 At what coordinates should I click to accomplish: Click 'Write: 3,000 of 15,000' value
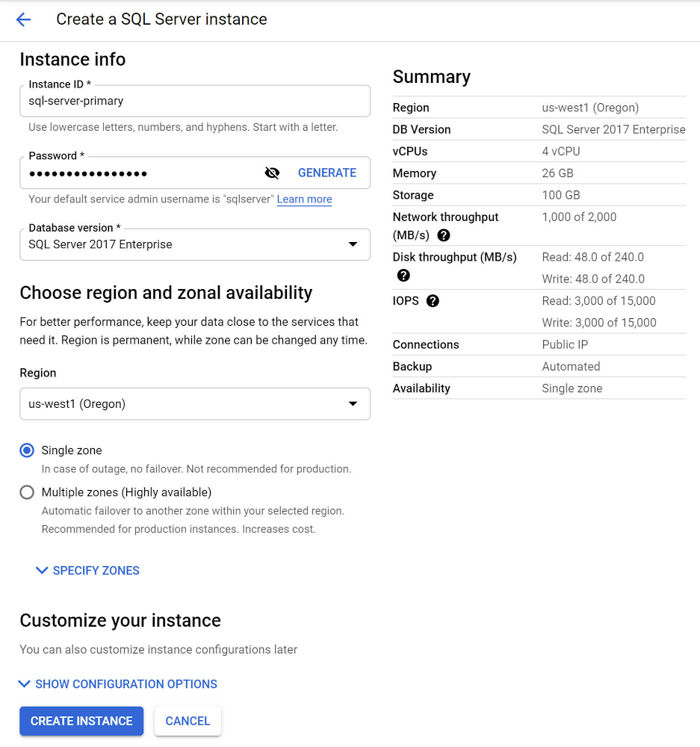[x=599, y=323]
